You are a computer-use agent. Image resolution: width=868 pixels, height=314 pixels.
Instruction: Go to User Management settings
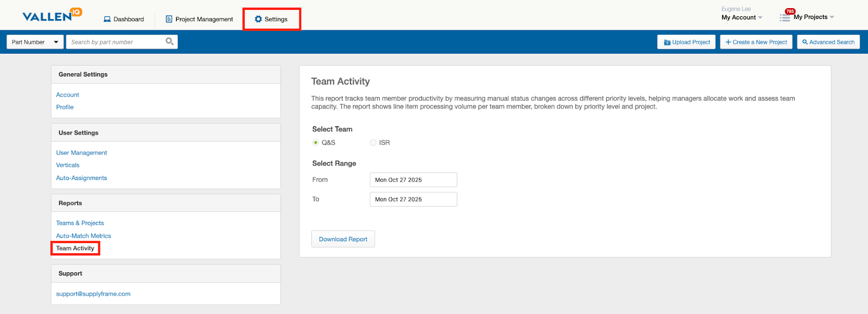(x=81, y=153)
